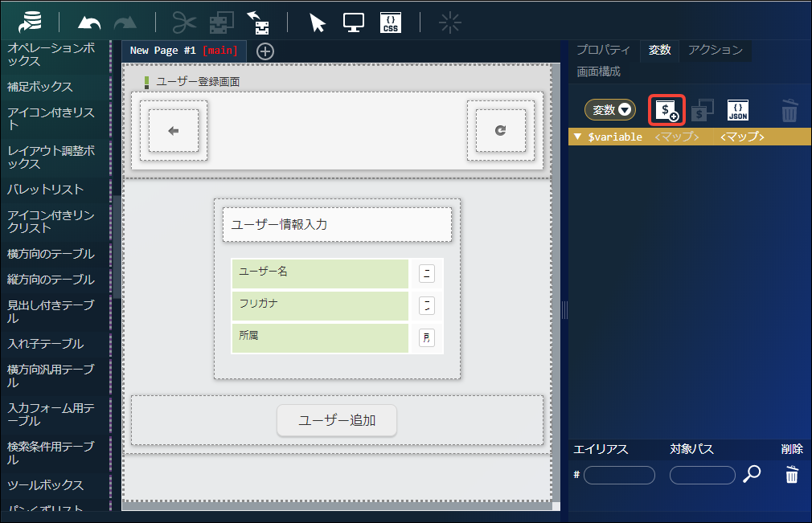812x523 pixels.
Task: Open the 変数 dropdown
Action: pos(610,110)
